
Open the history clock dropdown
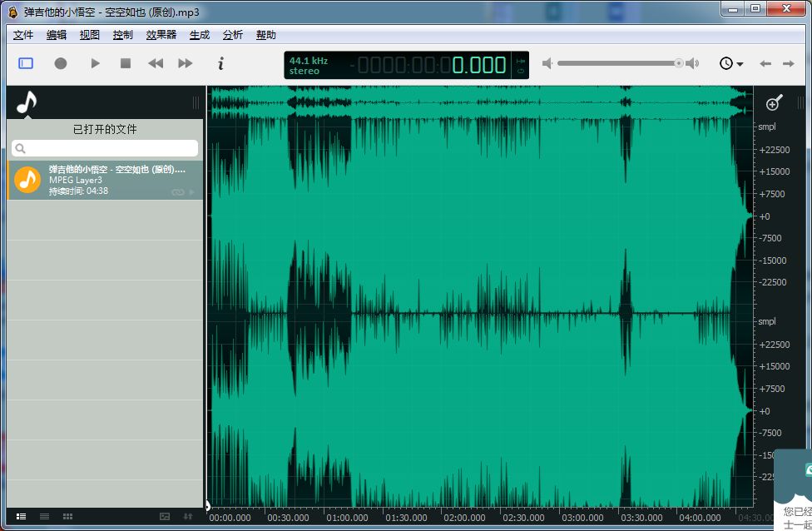[731, 63]
